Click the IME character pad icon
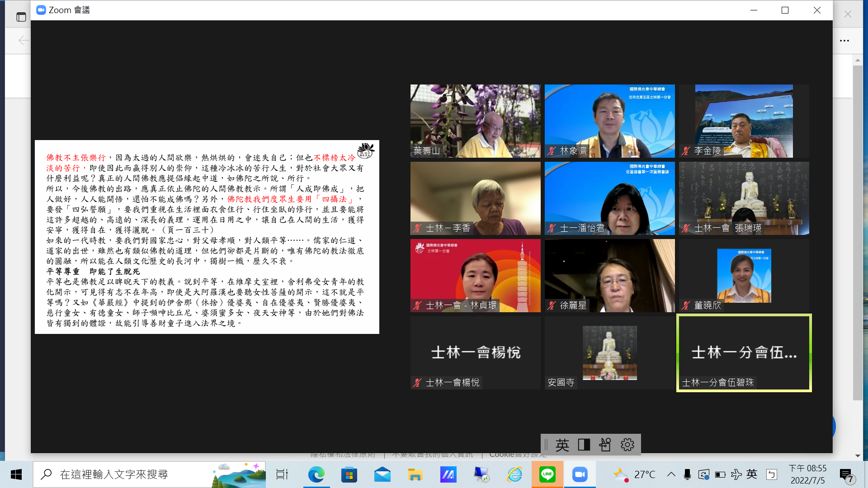Viewport: 868px width, 488px height. point(605,445)
